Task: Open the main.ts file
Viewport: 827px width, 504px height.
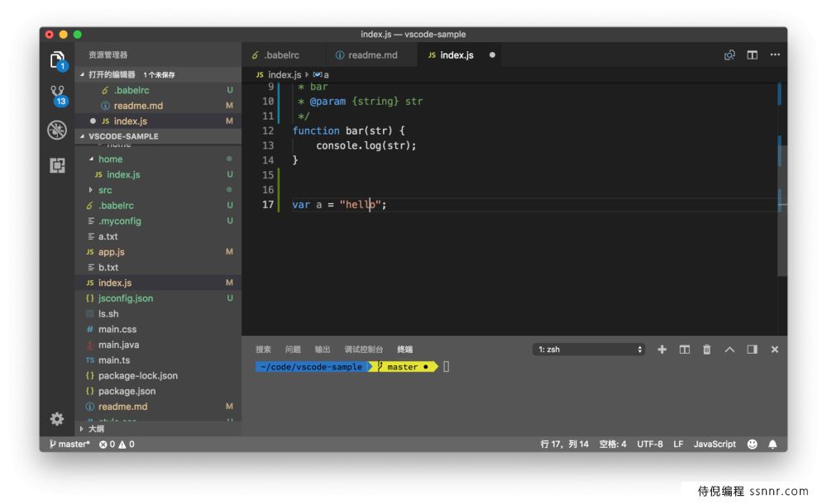Action: coord(158,360)
